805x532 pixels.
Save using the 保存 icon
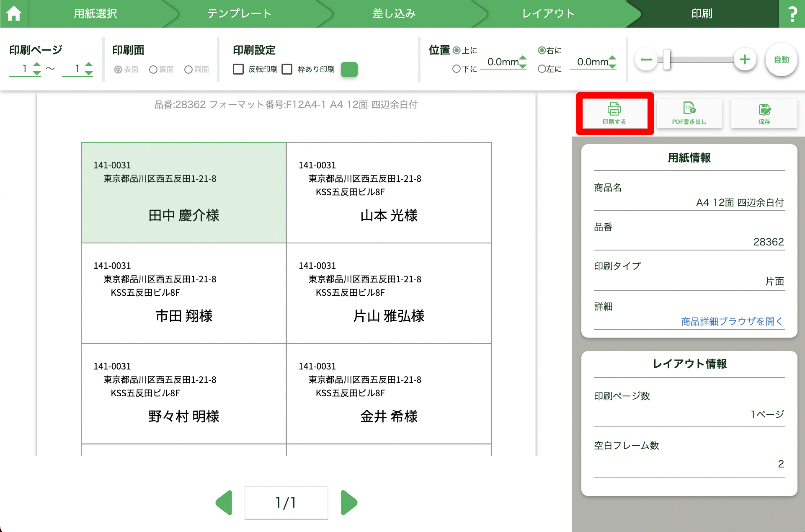pyautogui.click(x=764, y=114)
